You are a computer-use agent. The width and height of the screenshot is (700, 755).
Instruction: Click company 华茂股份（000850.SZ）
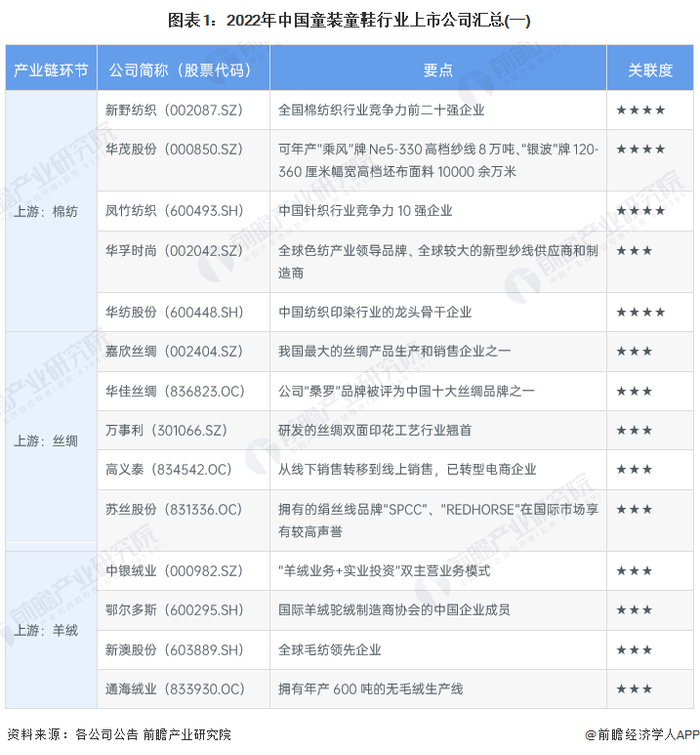click(x=174, y=149)
